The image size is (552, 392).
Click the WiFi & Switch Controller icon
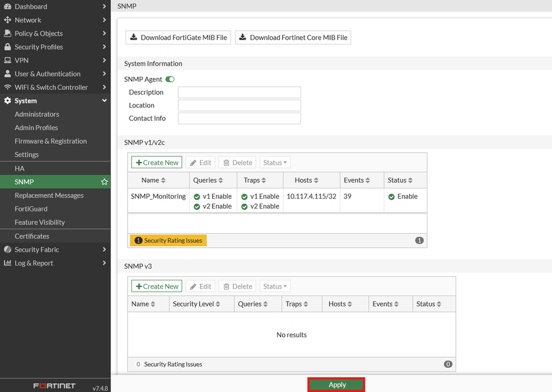point(8,87)
